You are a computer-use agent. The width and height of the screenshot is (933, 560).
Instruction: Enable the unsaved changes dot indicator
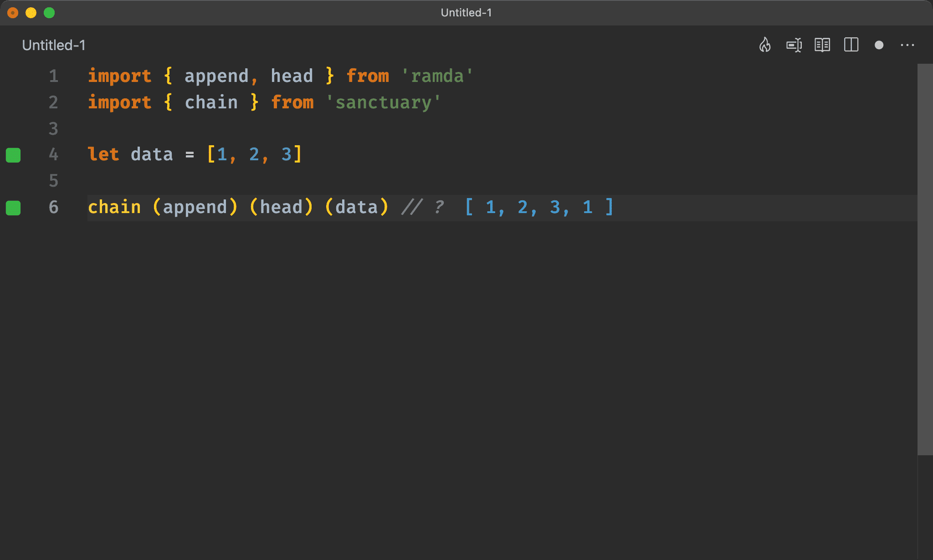(879, 45)
